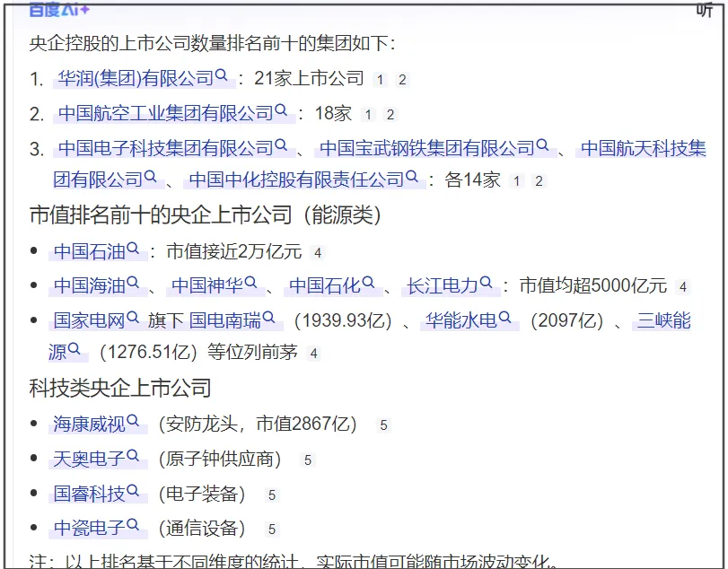Open citation 2 on the 中国航空工业 row
Image resolution: width=728 pixels, height=569 pixels.
[x=390, y=115]
